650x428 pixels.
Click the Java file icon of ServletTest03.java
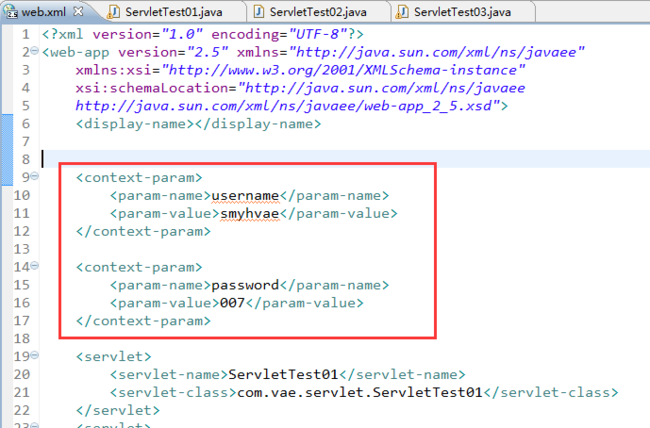pyautogui.click(x=402, y=12)
